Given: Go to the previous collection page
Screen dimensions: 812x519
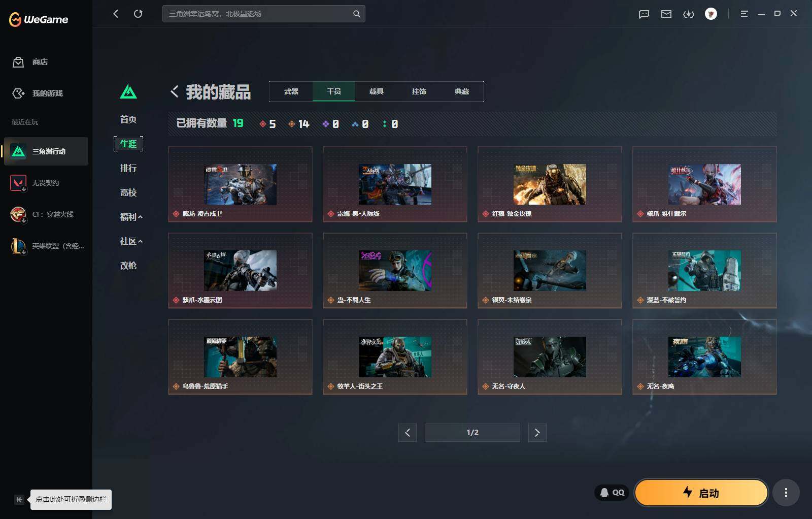Looking at the screenshot, I should 408,433.
